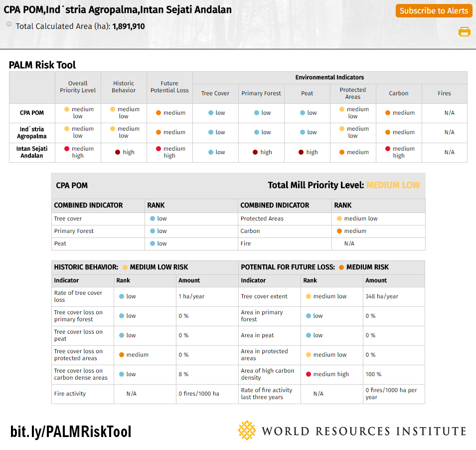Select the Ind´stria Agropalma row label
Image resolution: width=476 pixels, height=450 pixels.
[x=32, y=133]
